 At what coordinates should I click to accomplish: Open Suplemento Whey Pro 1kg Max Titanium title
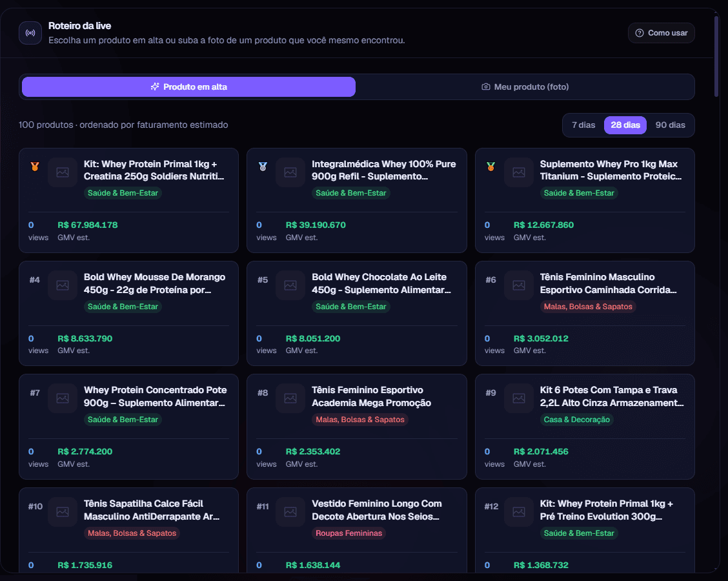tap(611, 170)
